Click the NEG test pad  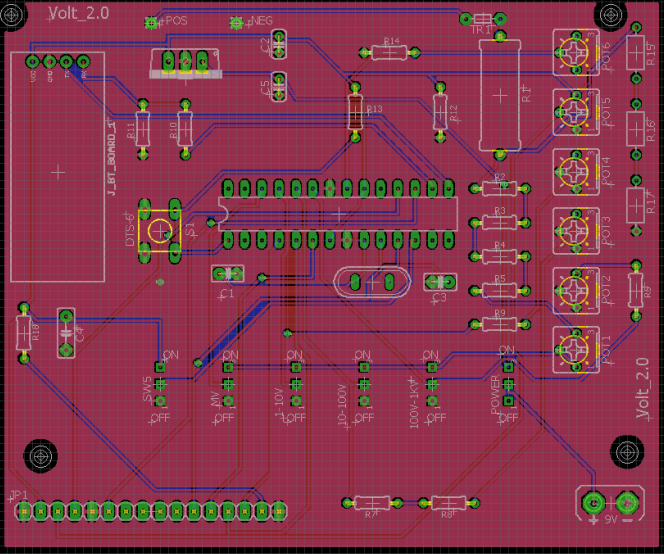pyautogui.click(x=237, y=22)
